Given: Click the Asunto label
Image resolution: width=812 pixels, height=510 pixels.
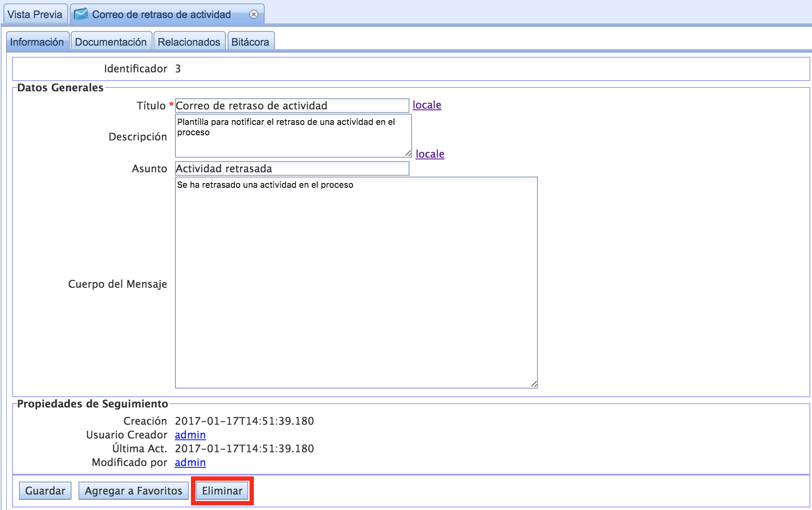Looking at the screenshot, I should [x=149, y=168].
